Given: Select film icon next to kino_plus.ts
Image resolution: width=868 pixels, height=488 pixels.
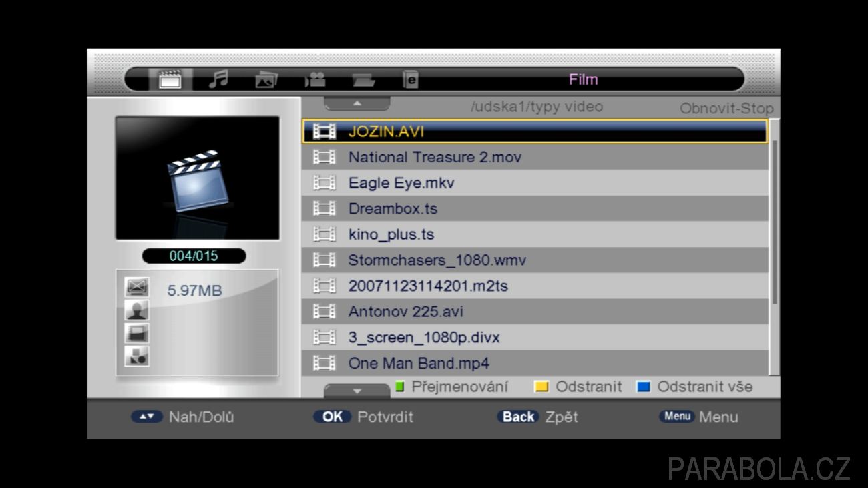Looking at the screenshot, I should 324,234.
